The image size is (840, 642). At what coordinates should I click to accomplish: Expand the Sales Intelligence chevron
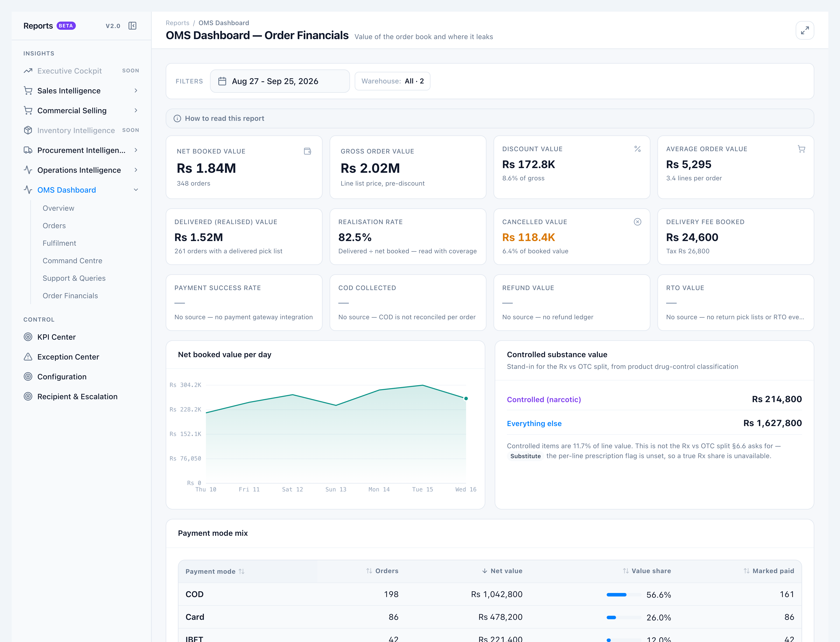tap(136, 91)
